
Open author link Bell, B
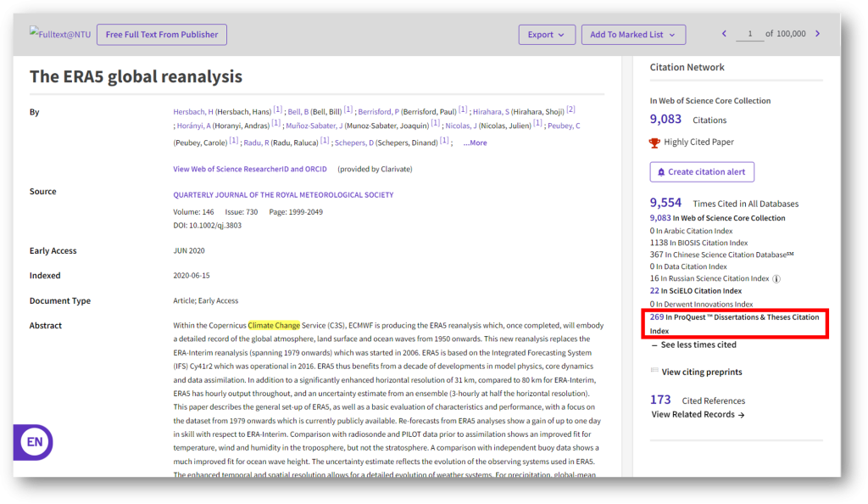click(x=298, y=112)
